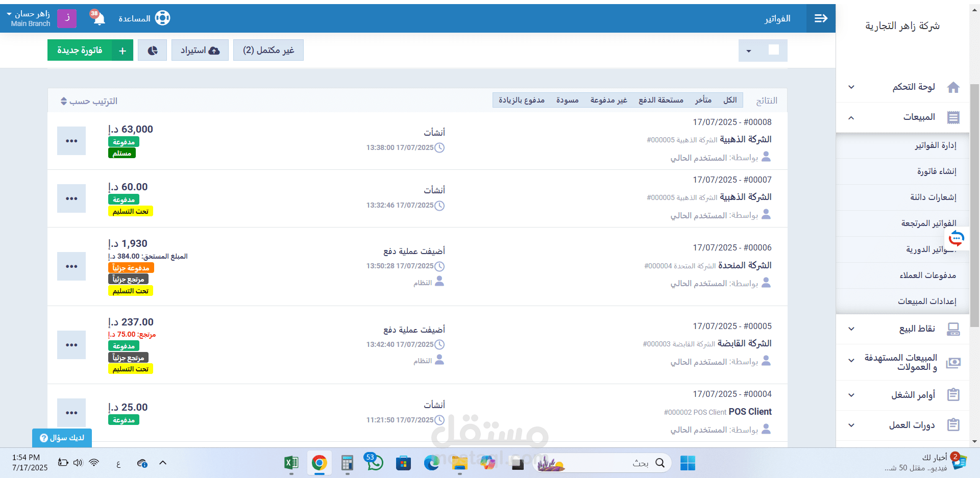Click the 'لديك سؤال' help button
Image resolution: width=980 pixels, height=478 pixels.
click(x=62, y=438)
